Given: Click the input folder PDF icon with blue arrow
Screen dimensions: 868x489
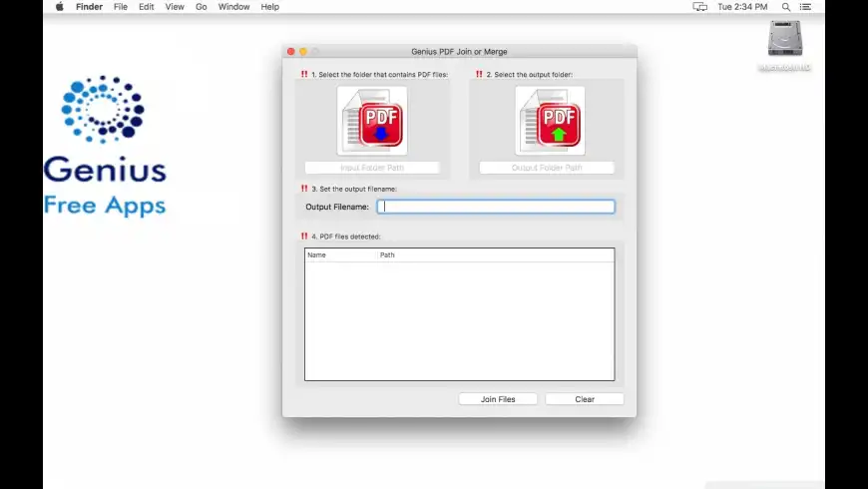Looking at the screenshot, I should pyautogui.click(x=372, y=121).
